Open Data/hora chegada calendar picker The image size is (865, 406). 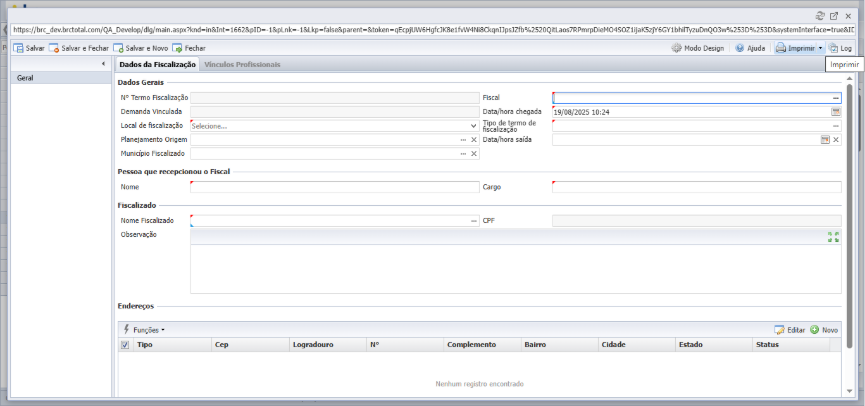836,112
